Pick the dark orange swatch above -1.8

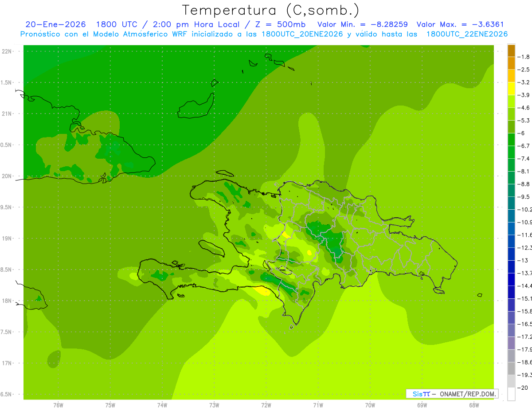point(511,51)
